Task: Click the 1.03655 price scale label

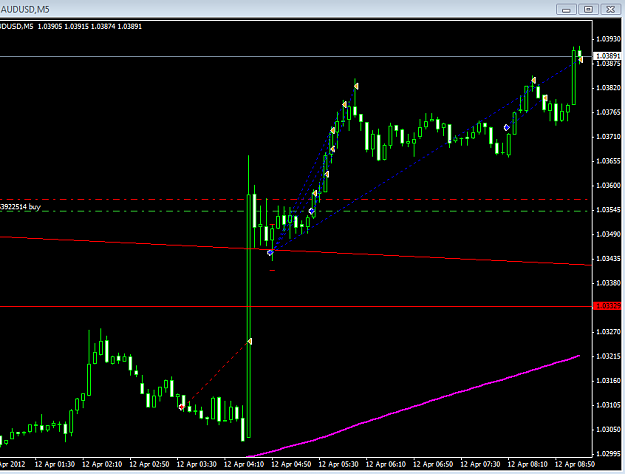Action: [x=608, y=161]
